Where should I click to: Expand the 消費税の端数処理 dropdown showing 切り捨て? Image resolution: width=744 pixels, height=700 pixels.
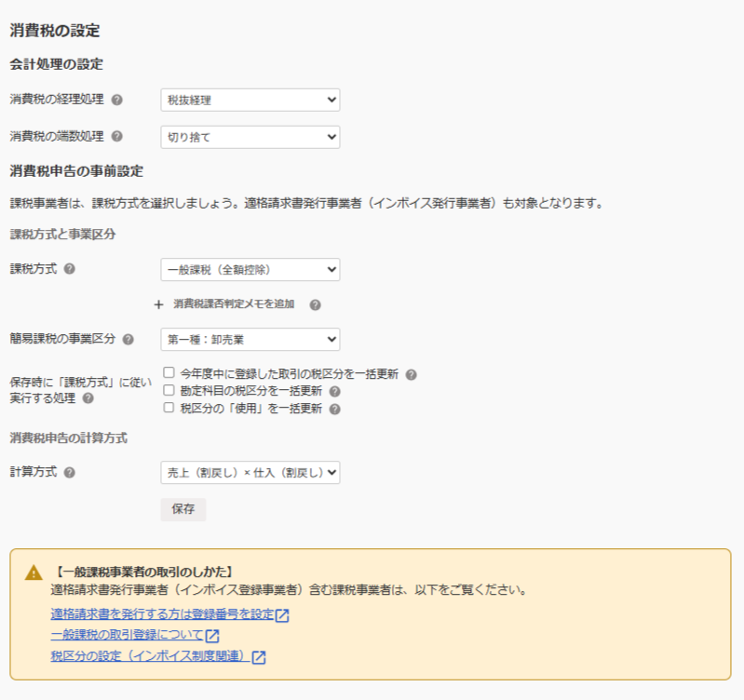250,137
